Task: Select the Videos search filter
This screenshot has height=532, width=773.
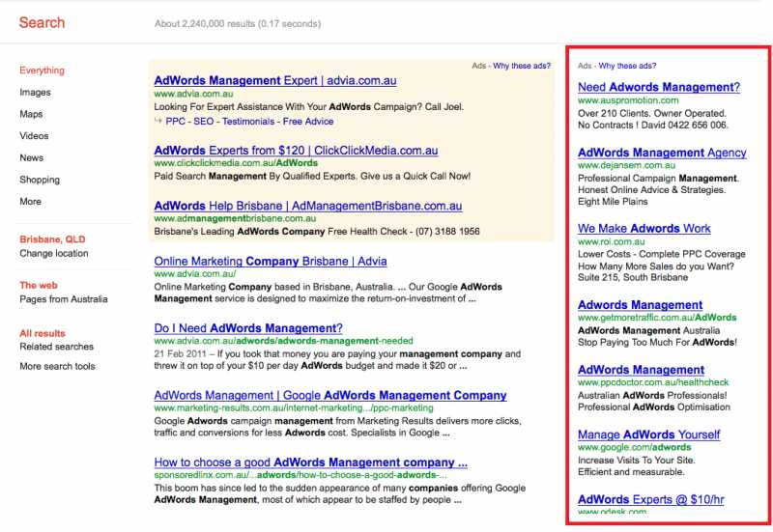Action: (34, 135)
